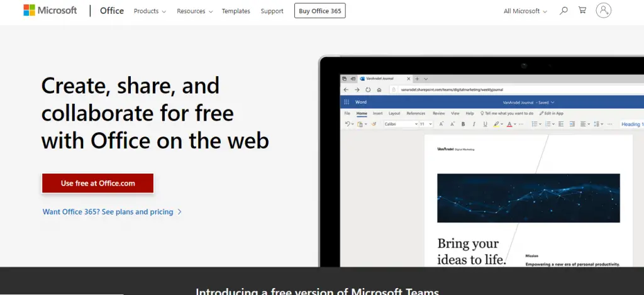
Task: Click Use free at Office.com button
Action: [97, 183]
